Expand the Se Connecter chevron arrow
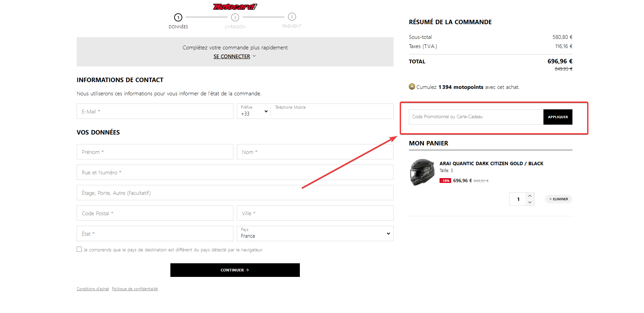Screen dimensions: 644x313 tap(254, 56)
